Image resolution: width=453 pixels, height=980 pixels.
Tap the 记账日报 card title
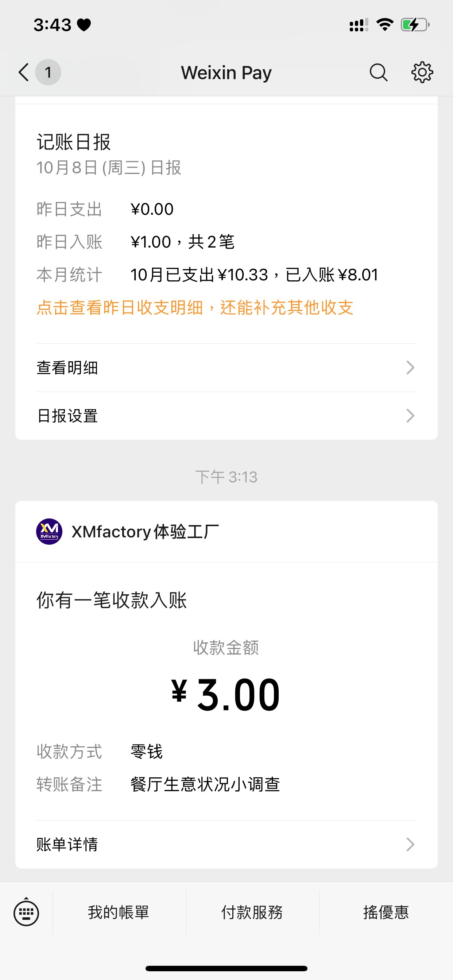click(73, 142)
